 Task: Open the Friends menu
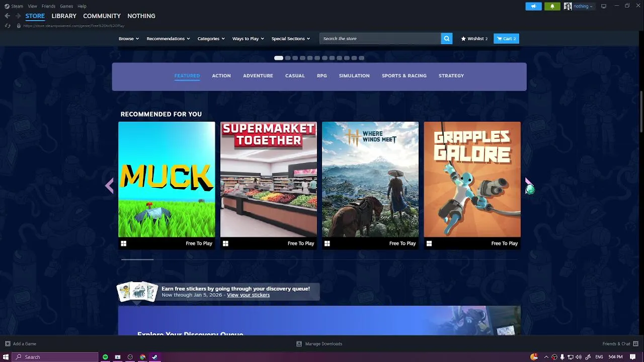pyautogui.click(x=48, y=6)
